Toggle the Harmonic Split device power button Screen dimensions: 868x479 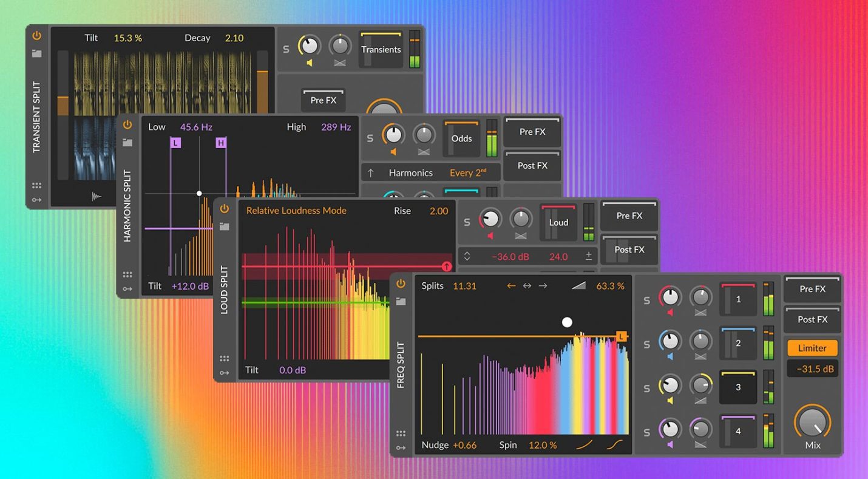127,124
